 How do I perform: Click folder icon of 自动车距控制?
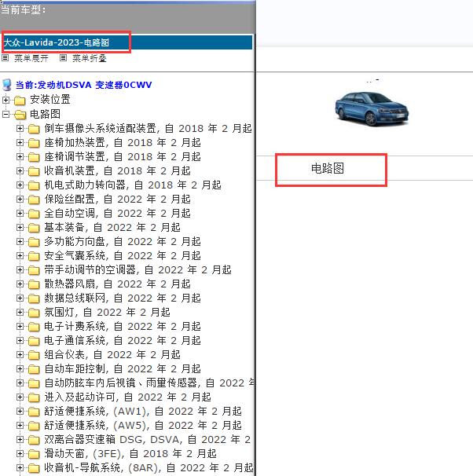(34, 369)
